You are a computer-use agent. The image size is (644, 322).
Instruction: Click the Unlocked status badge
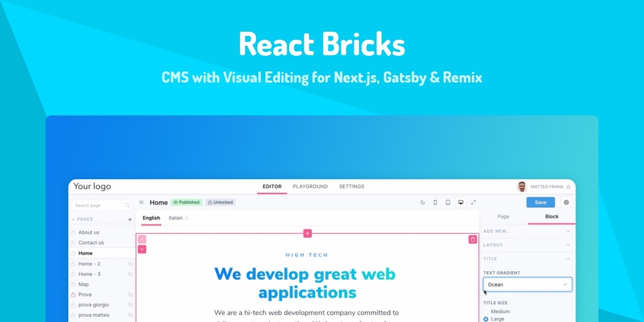[220, 202]
